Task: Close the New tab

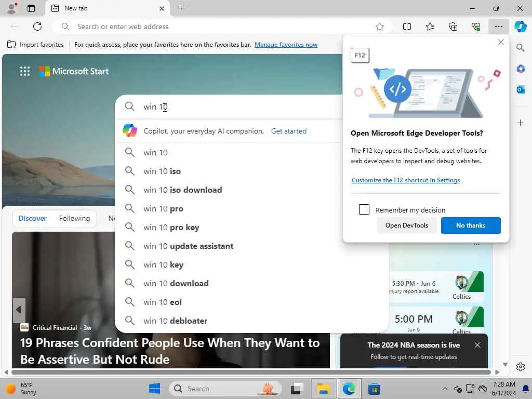Action: point(162,8)
